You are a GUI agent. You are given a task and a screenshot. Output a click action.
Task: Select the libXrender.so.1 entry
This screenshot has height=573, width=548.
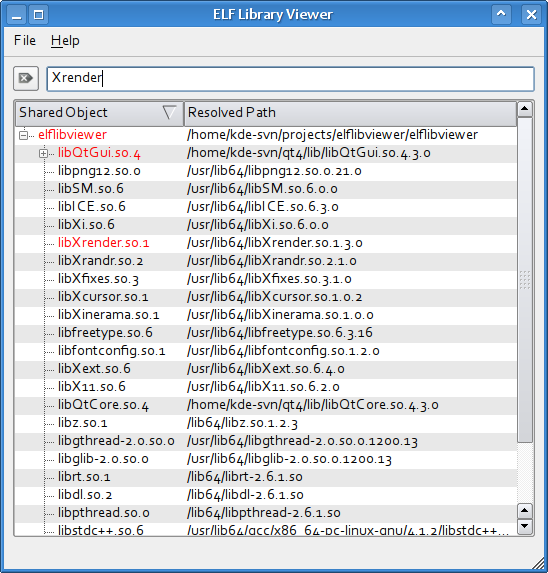(103, 243)
